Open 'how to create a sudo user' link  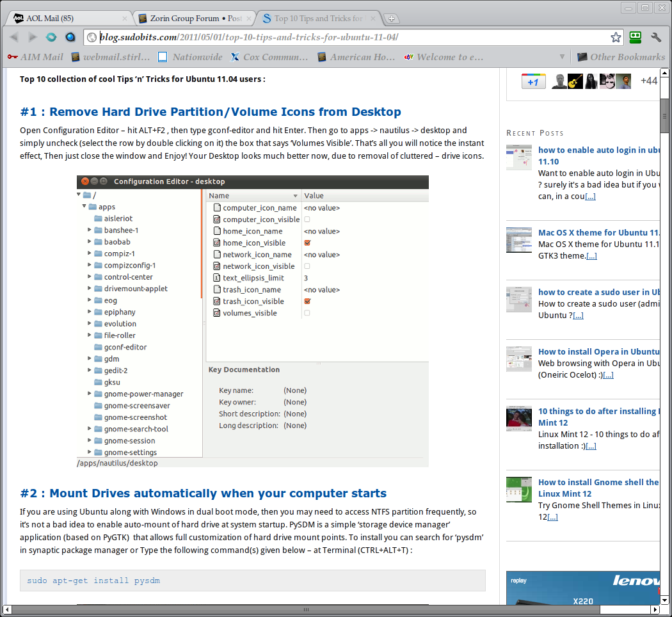[x=598, y=292]
